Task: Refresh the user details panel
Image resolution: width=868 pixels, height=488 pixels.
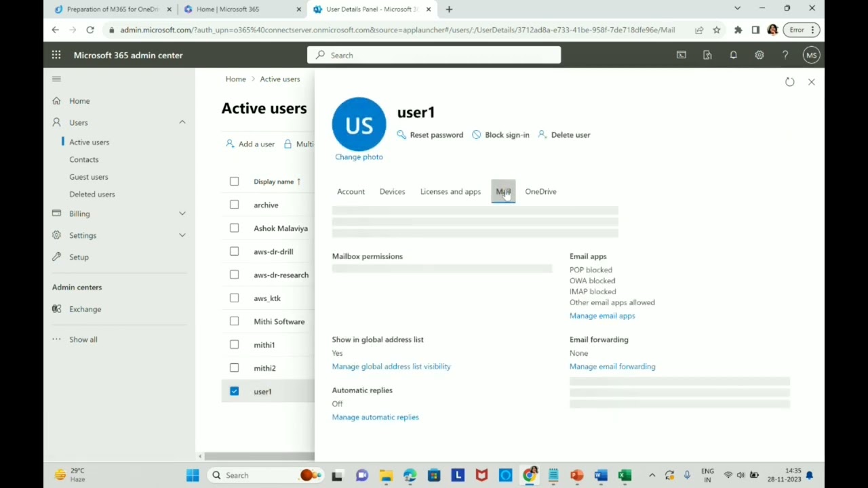Action: pos(789,82)
